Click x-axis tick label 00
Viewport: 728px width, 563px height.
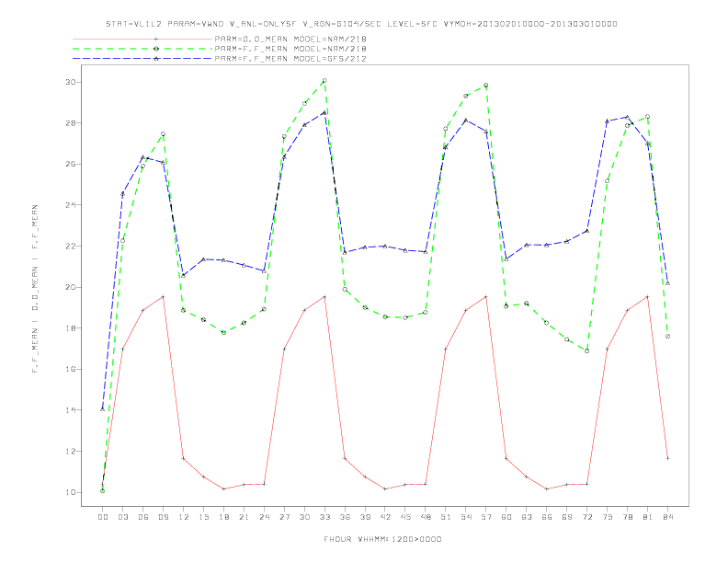point(103,517)
